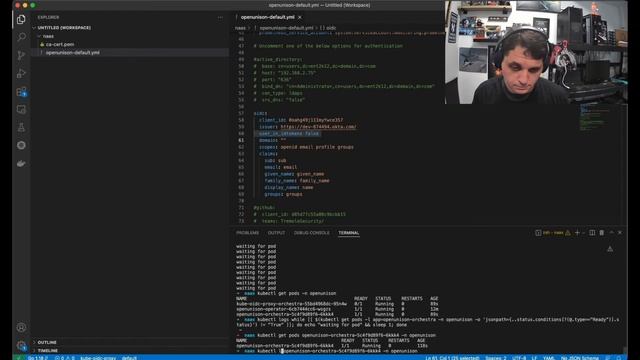Close the terminal panel
This screenshot has width=640, height=360.
620,233
